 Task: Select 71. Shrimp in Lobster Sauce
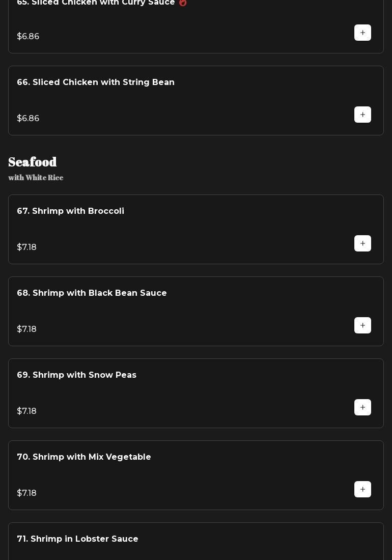pos(77,539)
